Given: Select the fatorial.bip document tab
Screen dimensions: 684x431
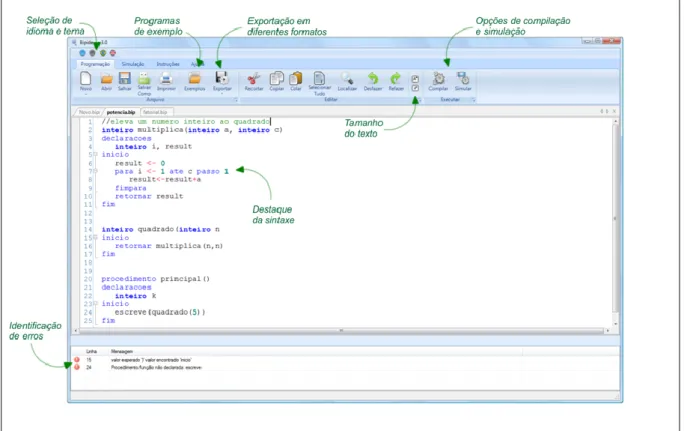Looking at the screenshot, I should pyautogui.click(x=155, y=112).
